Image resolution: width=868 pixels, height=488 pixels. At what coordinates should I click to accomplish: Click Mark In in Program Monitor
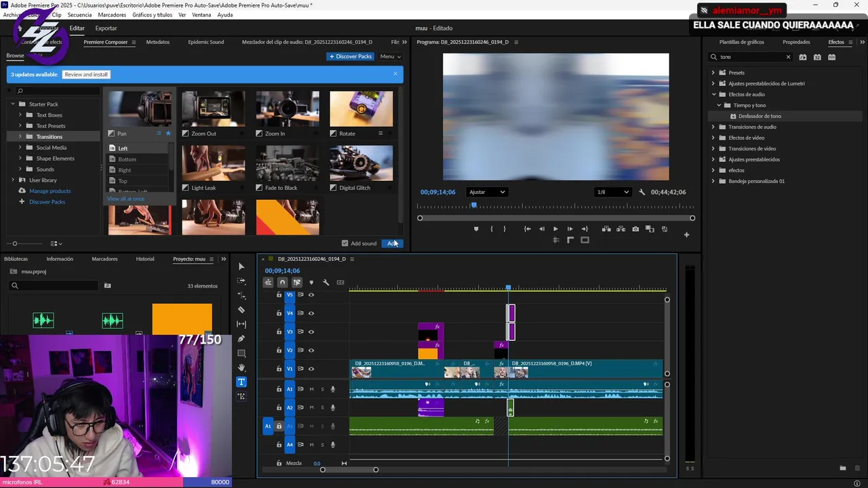(x=492, y=229)
